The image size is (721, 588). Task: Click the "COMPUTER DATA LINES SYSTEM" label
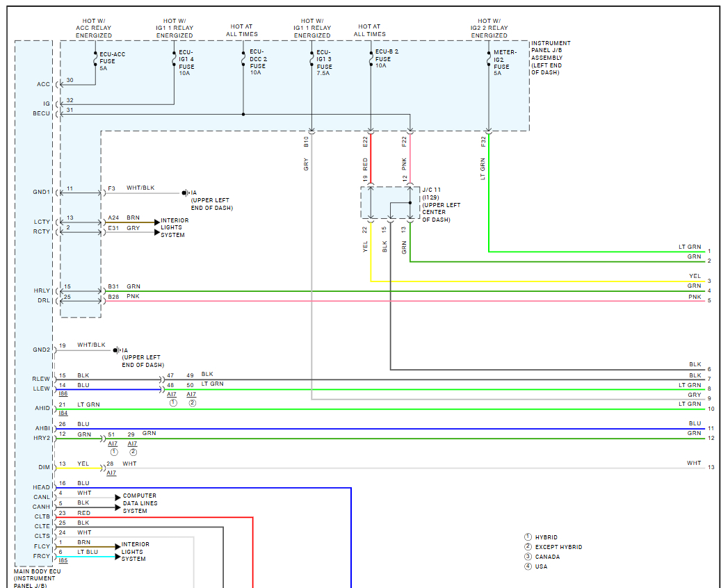click(x=140, y=503)
